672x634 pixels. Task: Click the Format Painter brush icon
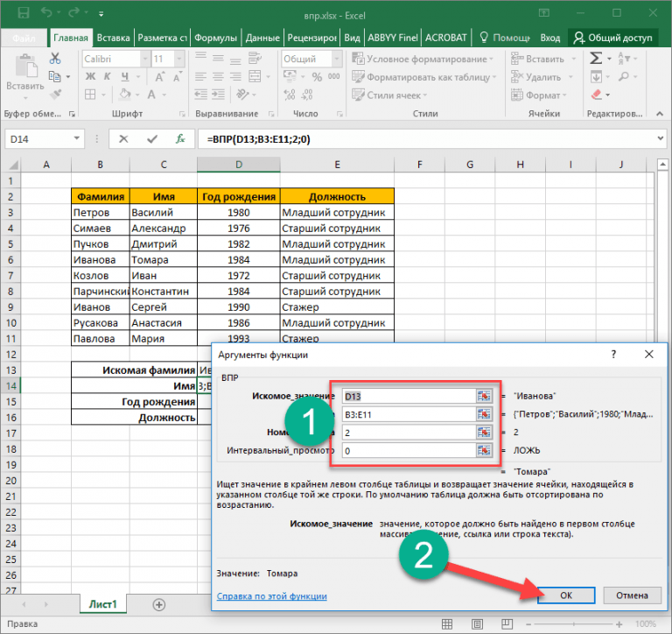pyautogui.click(x=55, y=94)
